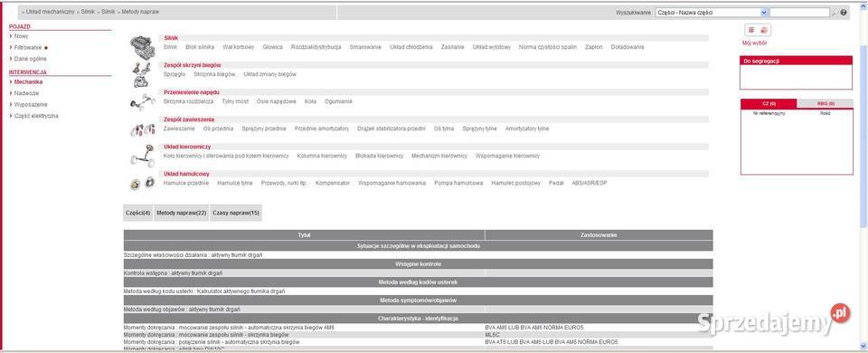Click the vehicle icon above Mój wybór
Image resolution: width=868 pixels, height=353 pixels.
tap(764, 30)
